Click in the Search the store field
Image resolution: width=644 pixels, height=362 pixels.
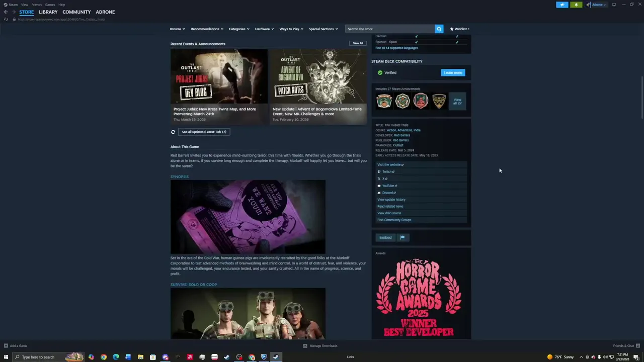pyautogui.click(x=390, y=29)
